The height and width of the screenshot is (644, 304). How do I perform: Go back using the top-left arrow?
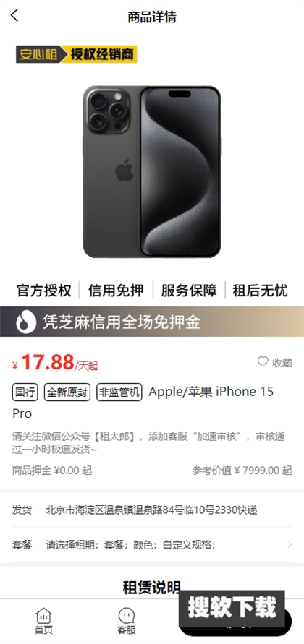[x=14, y=16]
